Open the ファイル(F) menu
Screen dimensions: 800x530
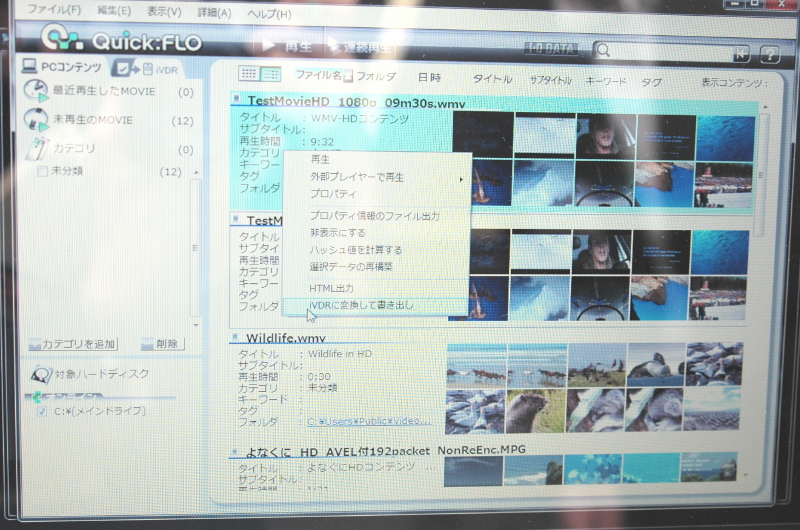[54, 9]
